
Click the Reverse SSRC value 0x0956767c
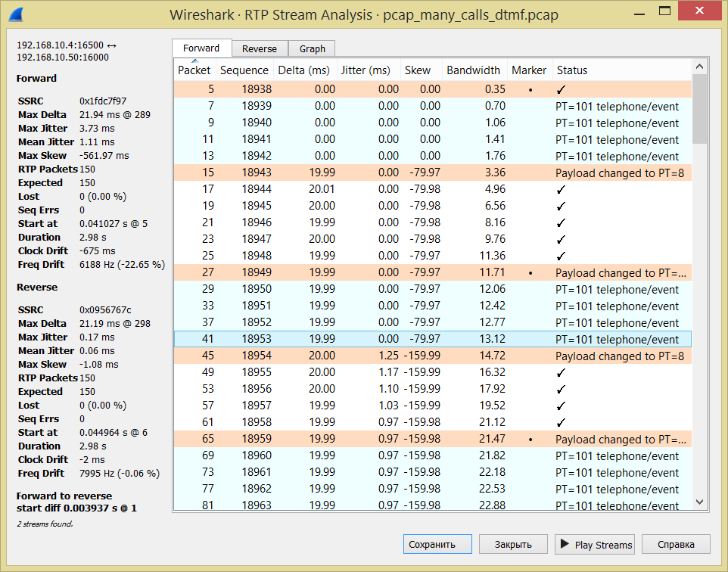point(105,310)
